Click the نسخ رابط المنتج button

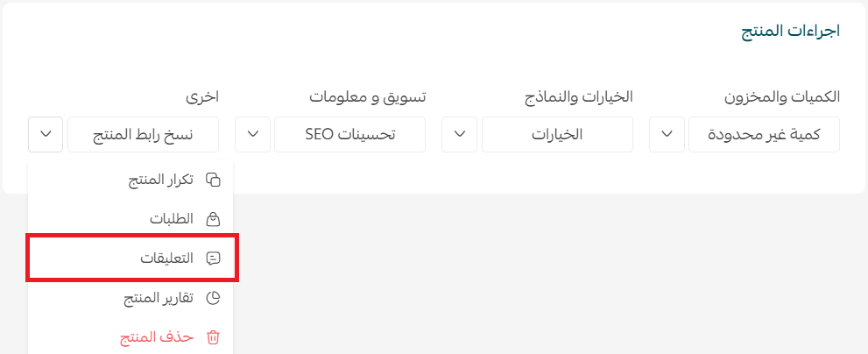[143, 134]
